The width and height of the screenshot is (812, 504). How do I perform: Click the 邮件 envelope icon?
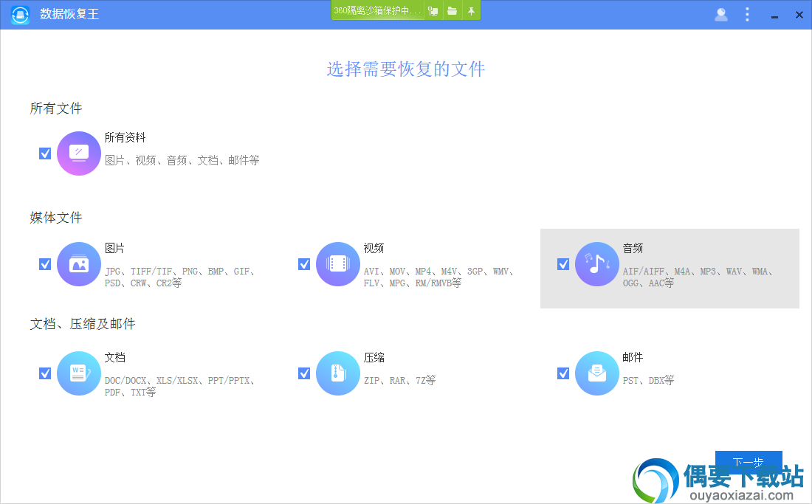(x=596, y=373)
